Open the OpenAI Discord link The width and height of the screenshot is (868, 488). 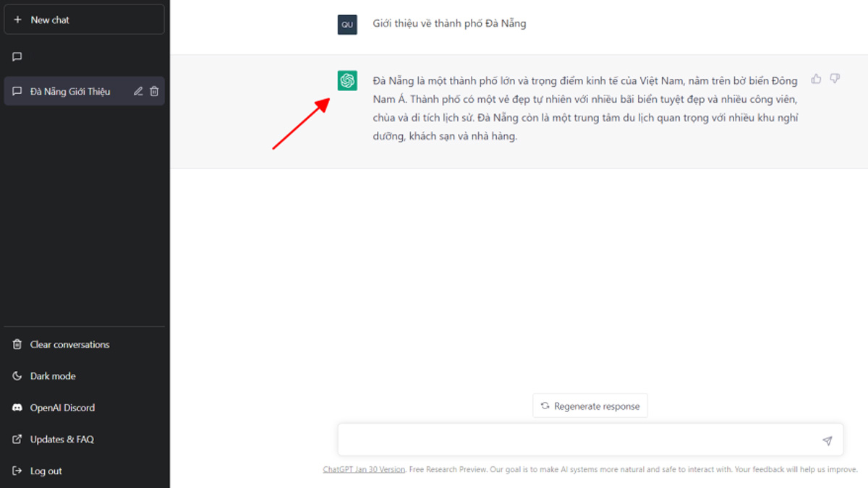point(62,408)
